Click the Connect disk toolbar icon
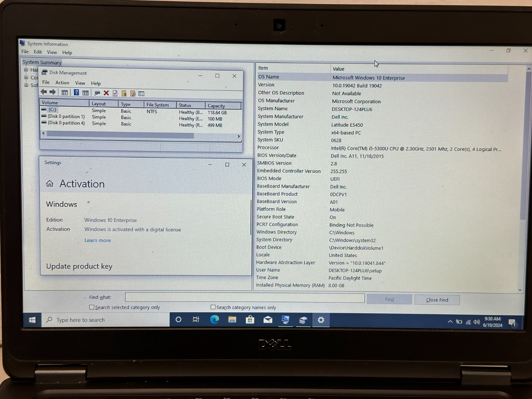Image resolution: width=532 pixels, height=399 pixels. (x=97, y=93)
